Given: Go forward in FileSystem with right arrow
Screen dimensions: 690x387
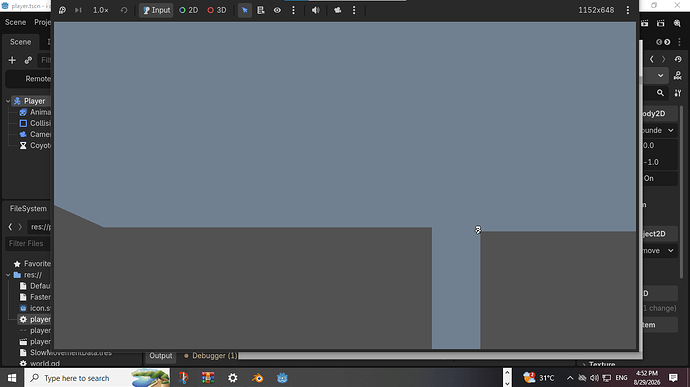Looking at the screenshot, I should (x=20, y=227).
